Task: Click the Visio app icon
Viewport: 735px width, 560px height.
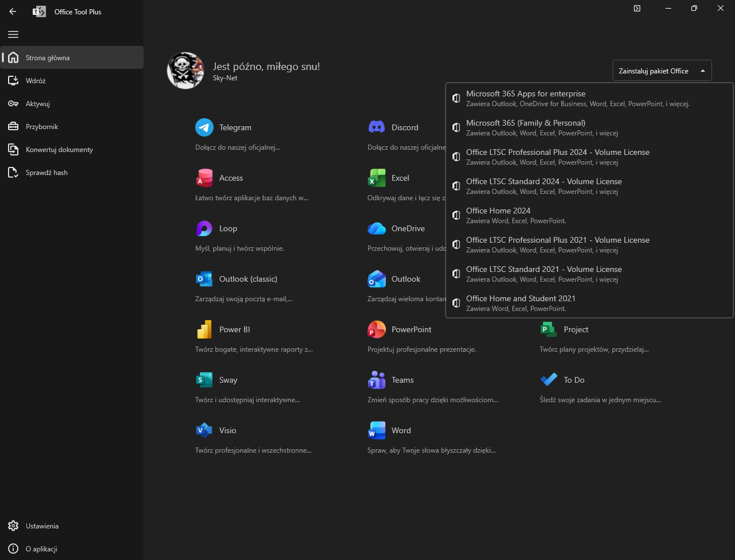Action: click(204, 430)
